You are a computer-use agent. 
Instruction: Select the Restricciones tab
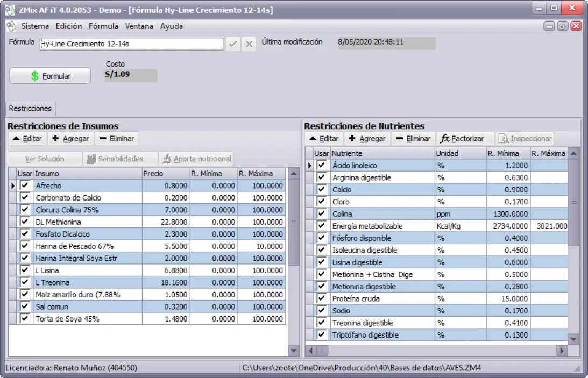[x=30, y=109]
